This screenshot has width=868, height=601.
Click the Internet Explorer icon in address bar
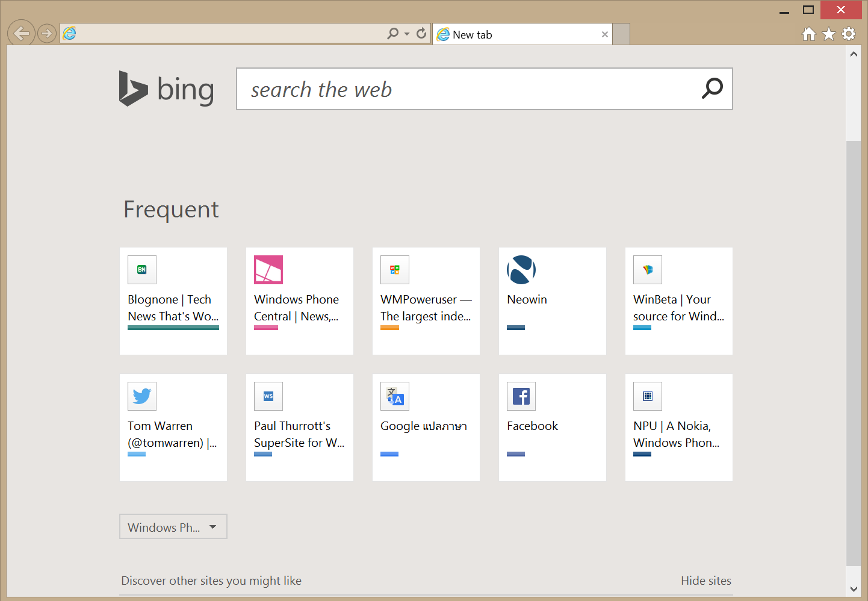click(70, 33)
